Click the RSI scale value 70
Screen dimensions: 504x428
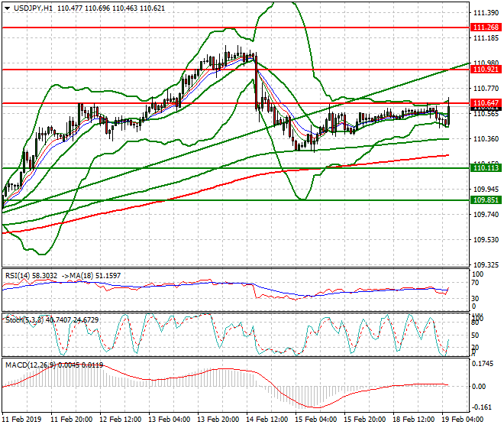coord(475,283)
